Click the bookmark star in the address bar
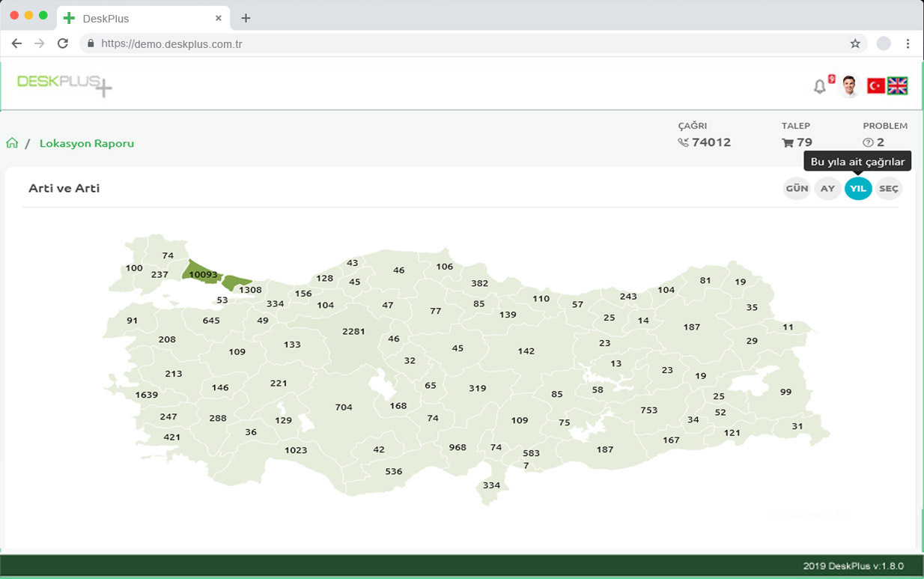Screen dimensions: 924x579 click(855, 43)
